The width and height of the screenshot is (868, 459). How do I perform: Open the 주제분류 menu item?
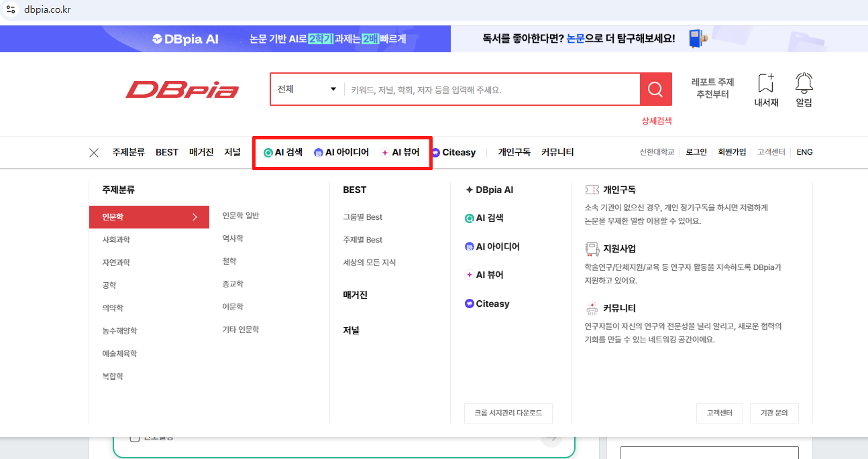(129, 152)
